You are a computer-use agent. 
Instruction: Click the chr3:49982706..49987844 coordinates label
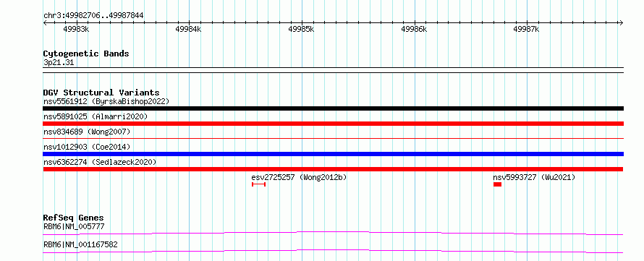coord(93,15)
